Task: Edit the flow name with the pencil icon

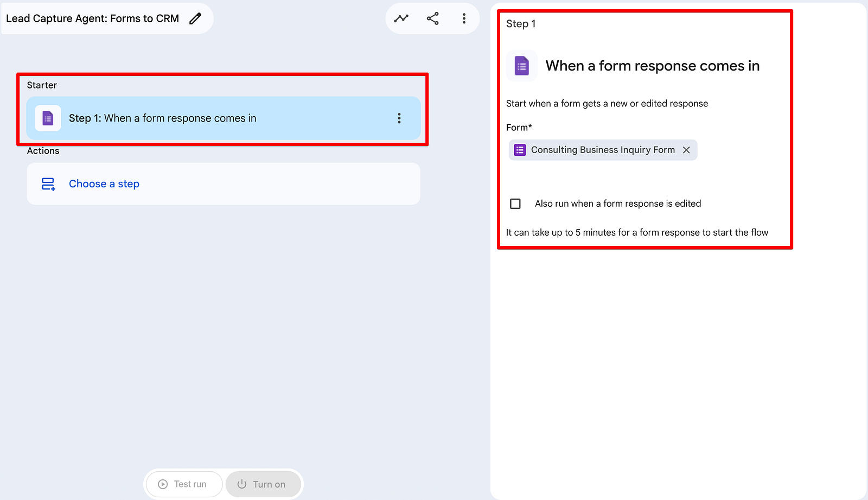Action: [195, 18]
